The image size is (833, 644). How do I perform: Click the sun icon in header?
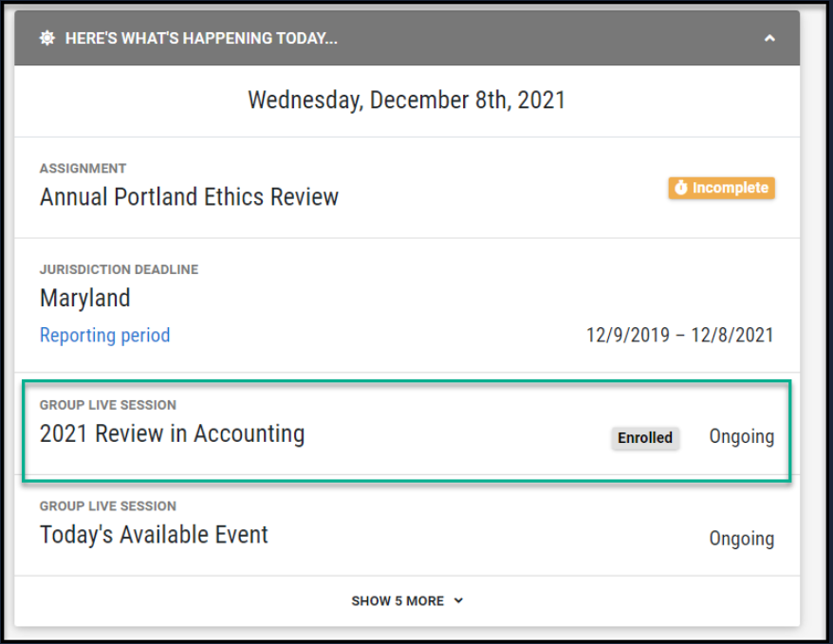pyautogui.click(x=46, y=39)
